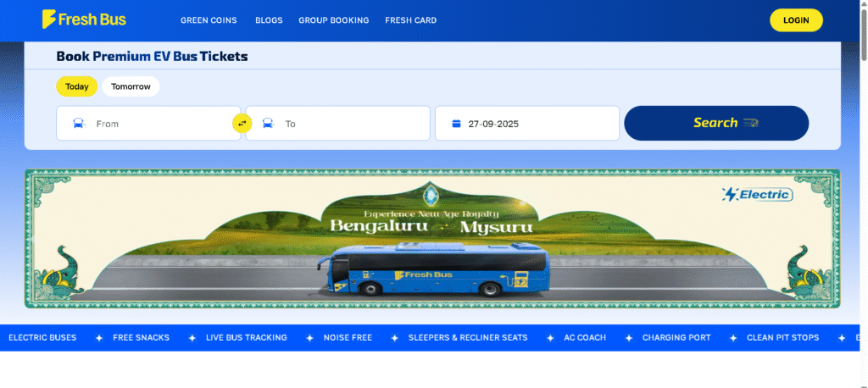Viewport: 868px width, 388px height.
Task: Click the bus icon in From field
Action: [x=79, y=124]
